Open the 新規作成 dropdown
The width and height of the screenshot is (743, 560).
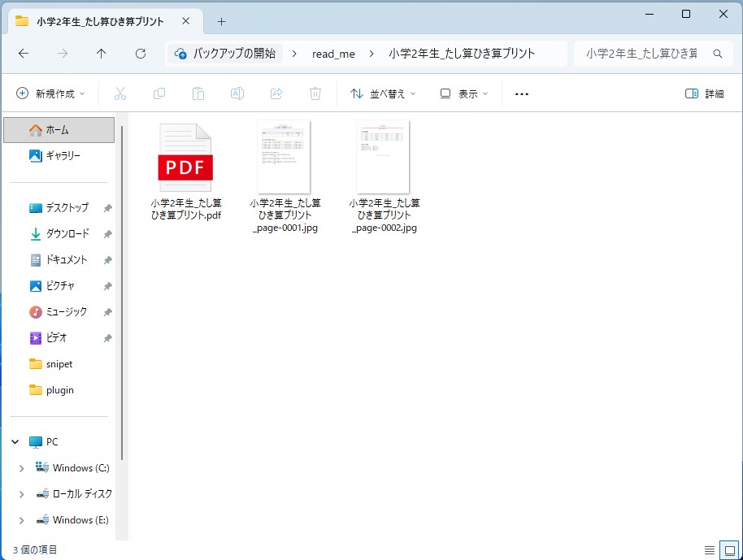50,93
